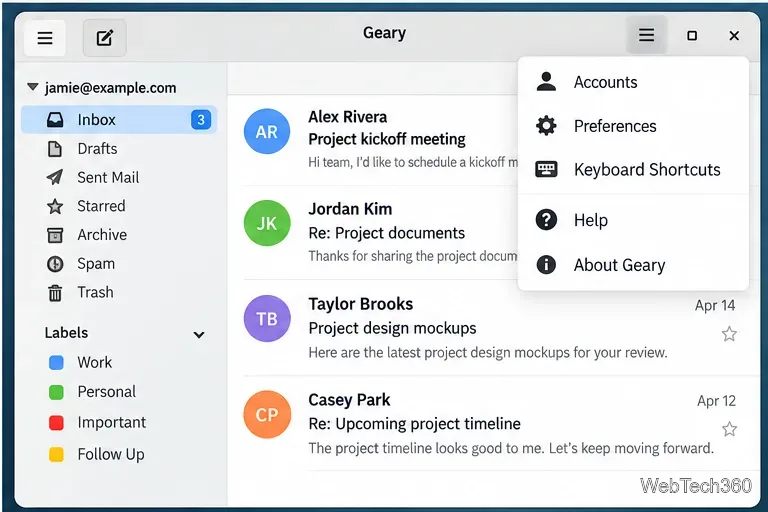768x512 pixels.
Task: Open Re: Upcoming project timeline email
Action: 414,424
